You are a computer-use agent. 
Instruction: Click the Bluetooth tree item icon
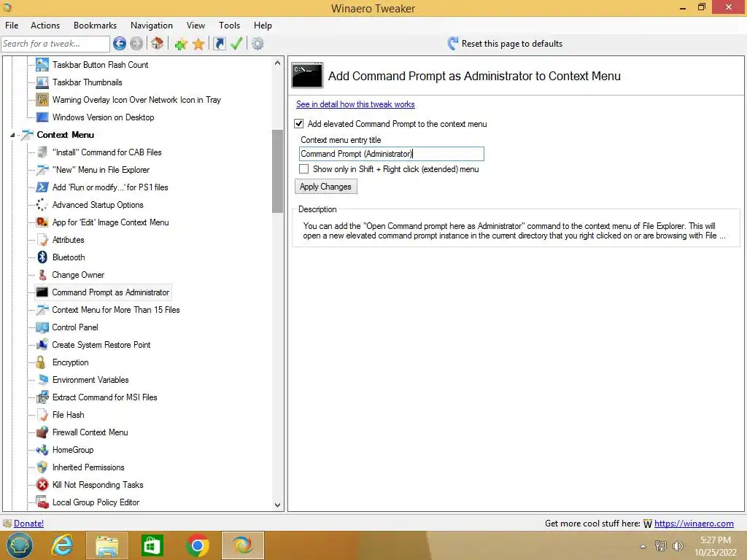click(x=42, y=257)
